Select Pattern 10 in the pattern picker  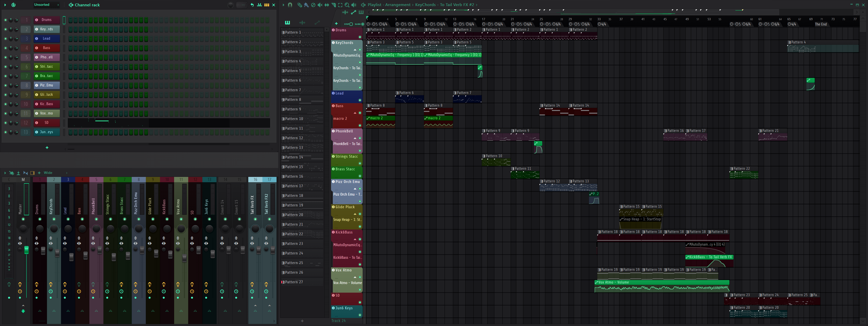[294, 119]
